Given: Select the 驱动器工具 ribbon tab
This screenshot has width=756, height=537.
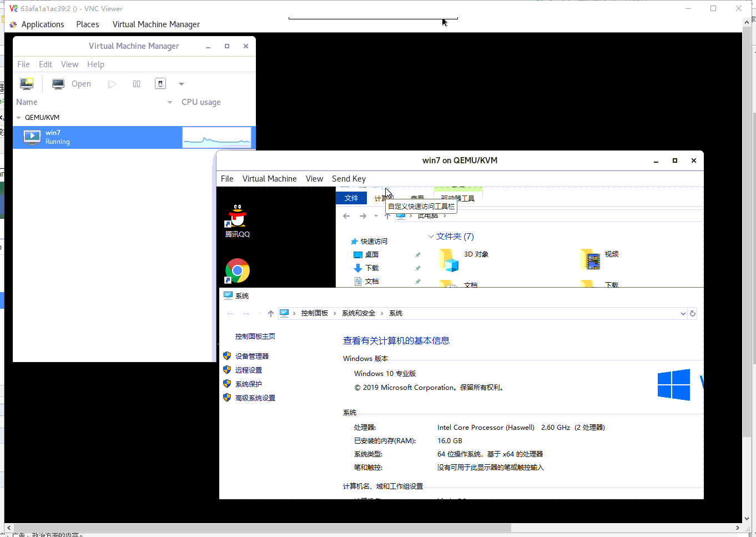Looking at the screenshot, I should point(458,198).
